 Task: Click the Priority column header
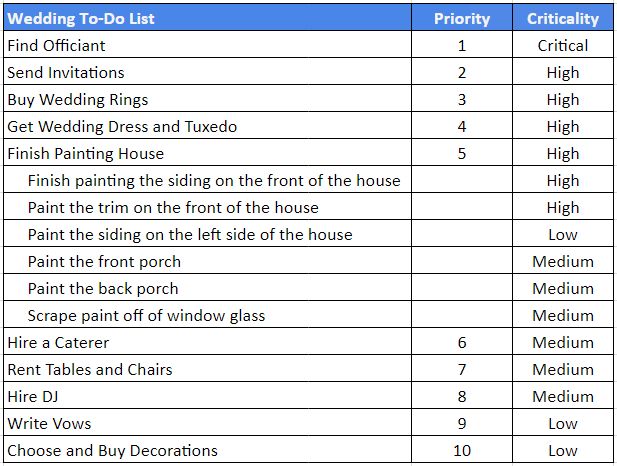pos(462,18)
